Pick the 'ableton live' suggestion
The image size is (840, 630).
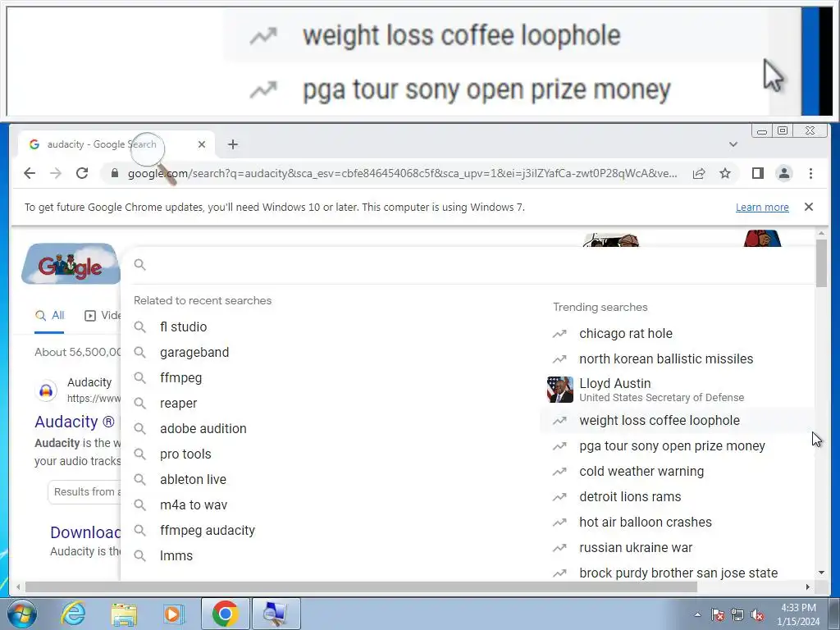193,479
